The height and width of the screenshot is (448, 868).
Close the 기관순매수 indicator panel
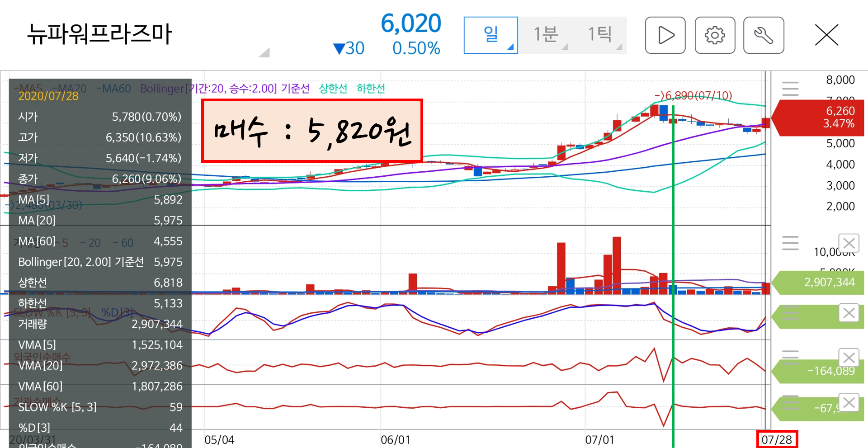click(849, 402)
